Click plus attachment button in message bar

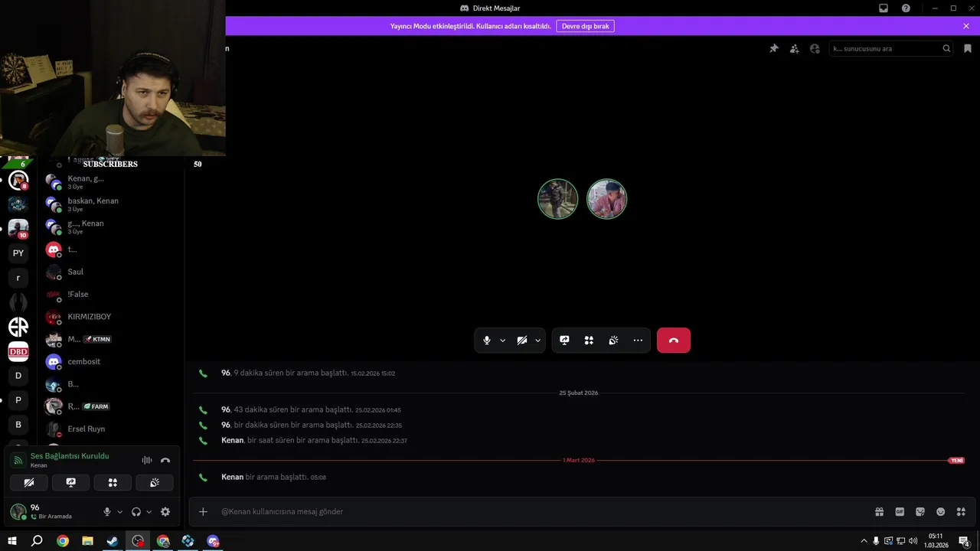(x=203, y=511)
